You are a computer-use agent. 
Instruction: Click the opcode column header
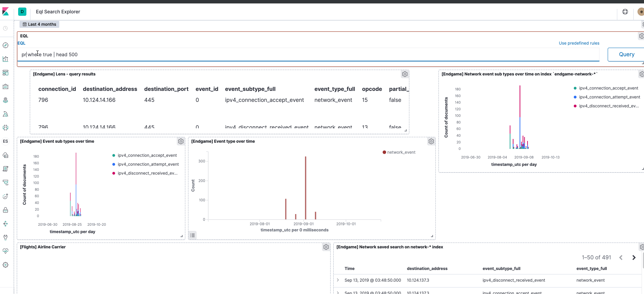point(372,89)
